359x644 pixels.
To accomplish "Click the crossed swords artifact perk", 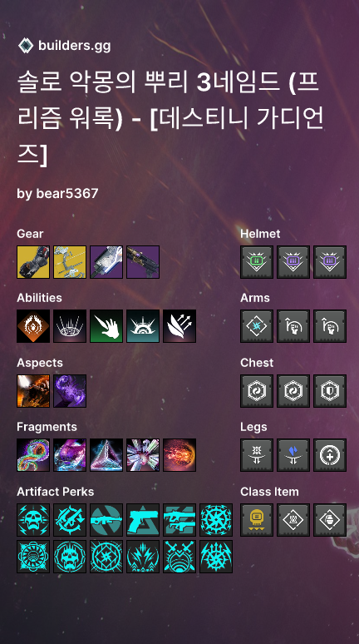I will [x=179, y=557].
